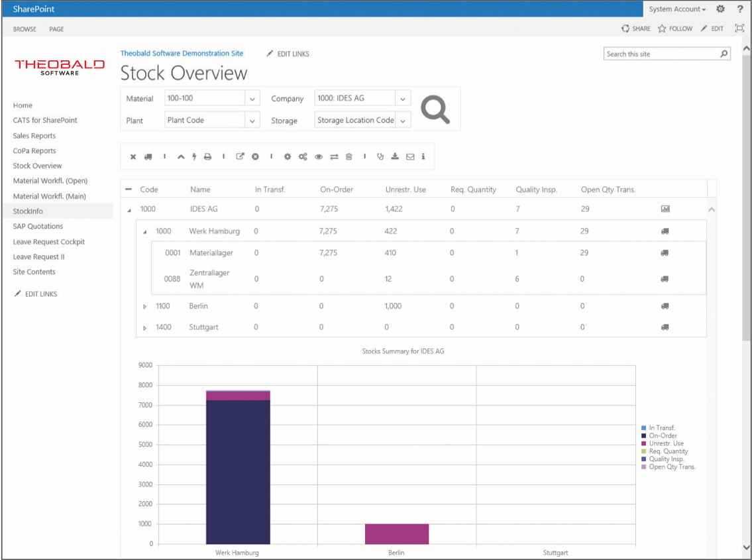Open Leave Request Cockpit navigation item

[49, 242]
